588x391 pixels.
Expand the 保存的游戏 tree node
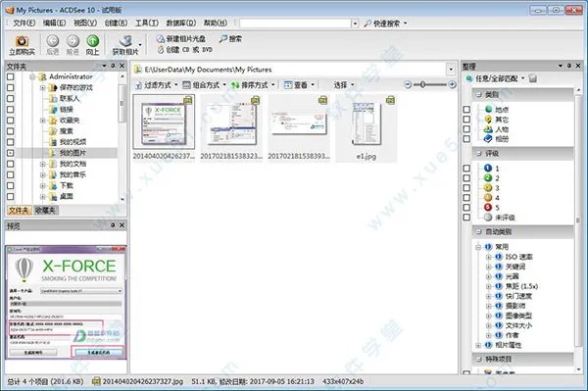tap(43, 88)
